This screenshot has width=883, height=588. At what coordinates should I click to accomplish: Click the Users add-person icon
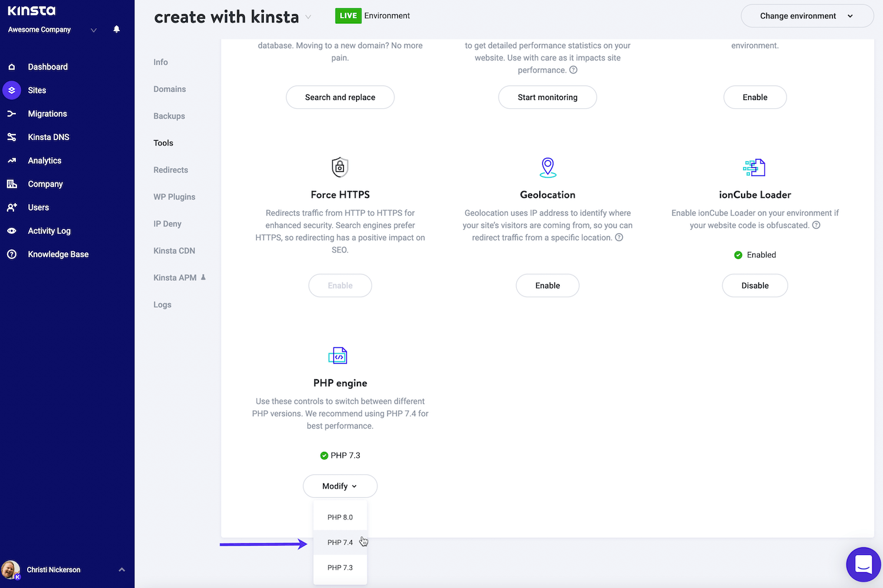click(x=12, y=208)
